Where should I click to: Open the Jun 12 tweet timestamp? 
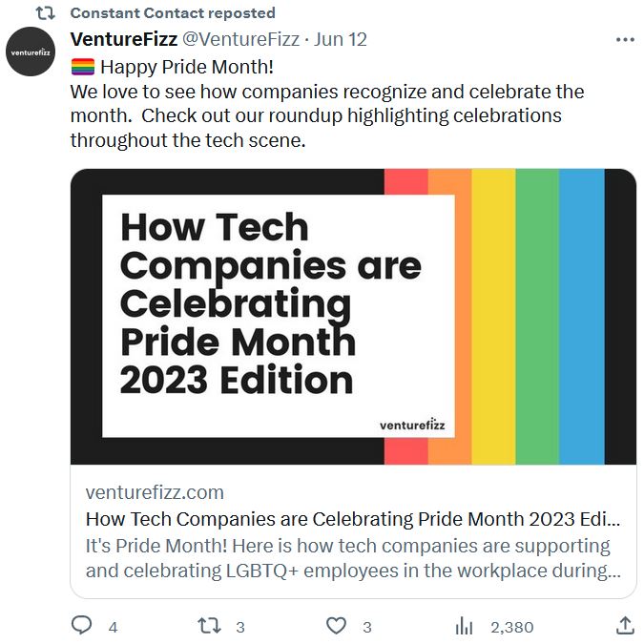click(x=341, y=40)
